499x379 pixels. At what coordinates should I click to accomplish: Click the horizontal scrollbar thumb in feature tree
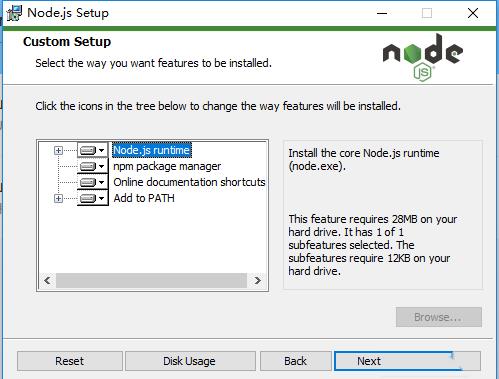(151, 280)
